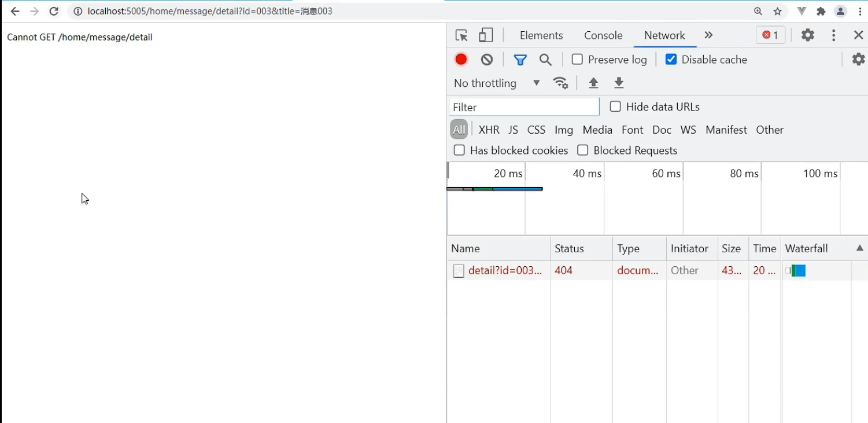Viewport: 868px width, 423px height.
Task: Select the Network tab
Action: click(x=664, y=35)
